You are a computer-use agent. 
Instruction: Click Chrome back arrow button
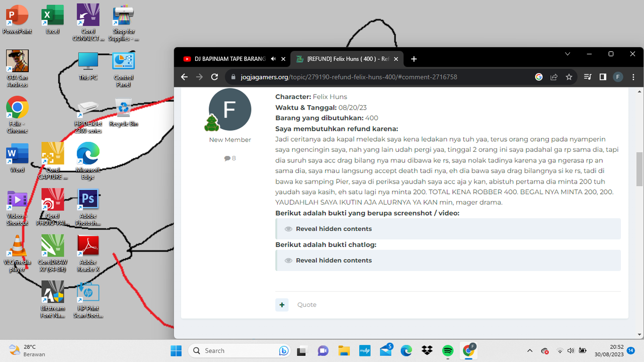[x=184, y=77]
